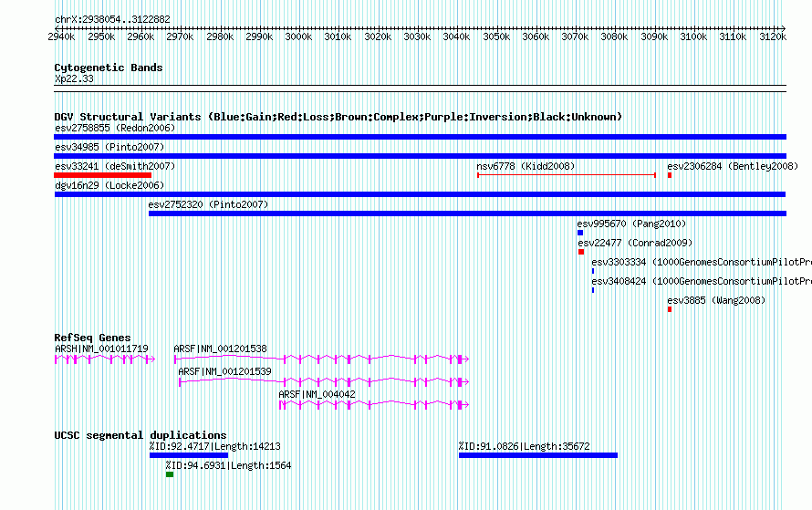Click the 2970k ruler position

[180, 36]
